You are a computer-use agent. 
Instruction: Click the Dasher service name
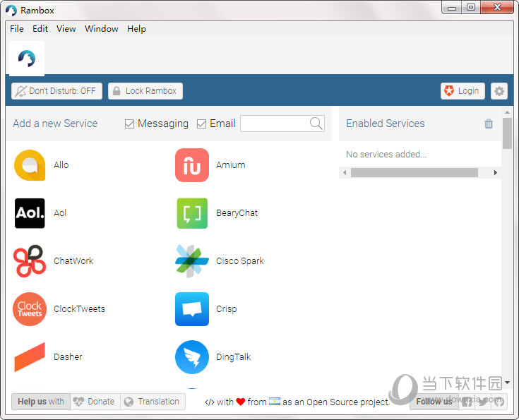[68, 356]
